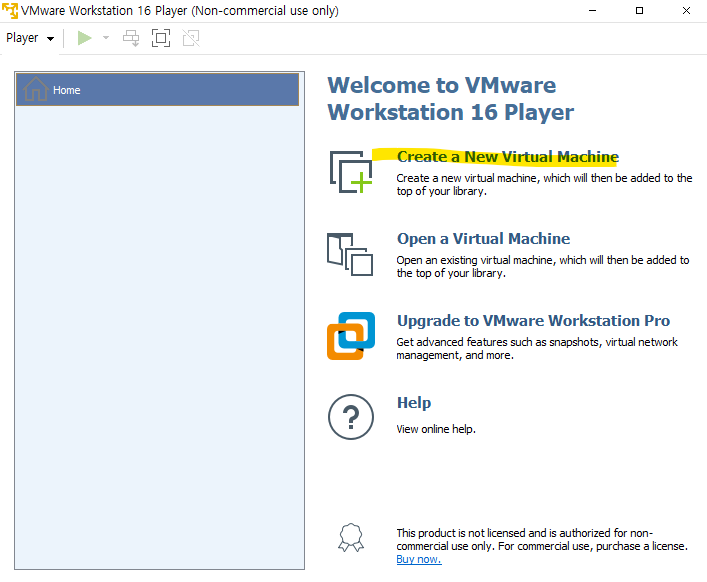The height and width of the screenshot is (582, 707).
Task: Close the VMware Player window
Action: pyautogui.click(x=686, y=10)
